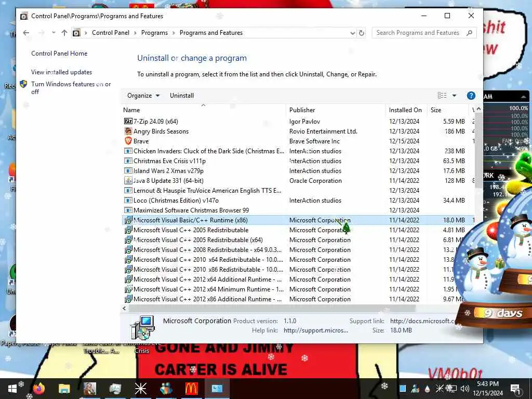Sort by the Size column header
The width and height of the screenshot is (532, 399).
448,110
